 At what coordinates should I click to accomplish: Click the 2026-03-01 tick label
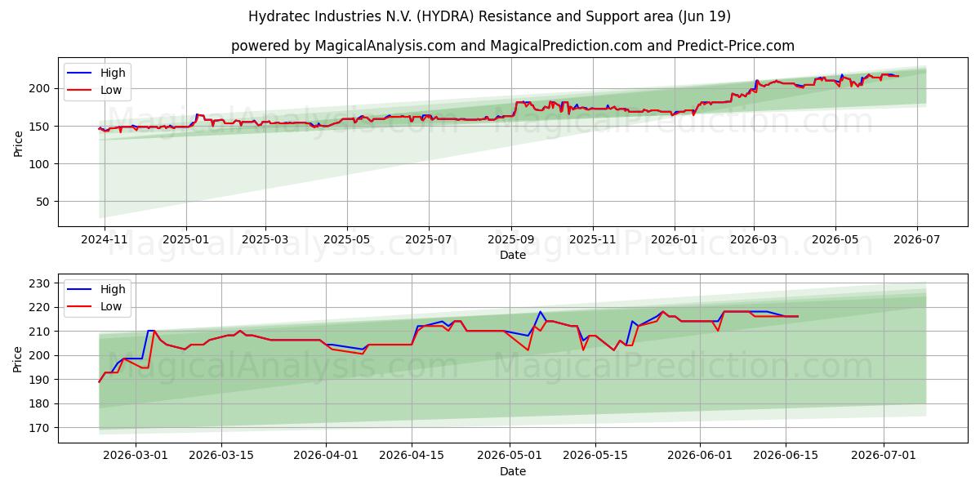(x=136, y=455)
